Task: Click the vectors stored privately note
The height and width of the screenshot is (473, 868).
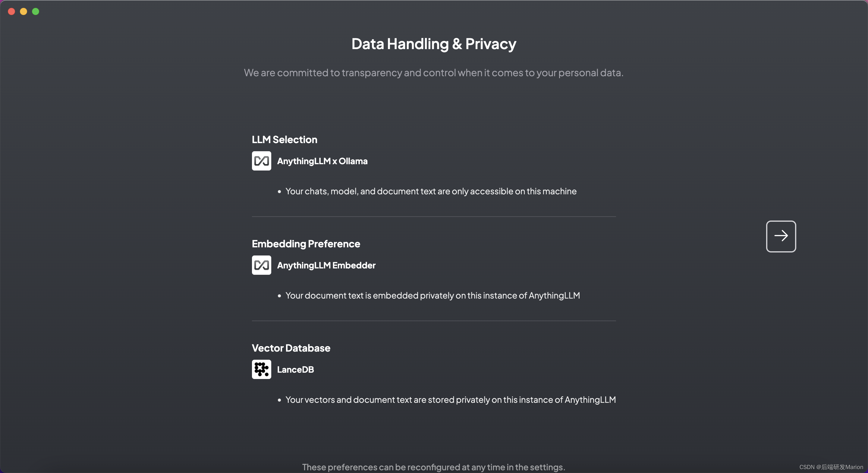Action: click(451, 399)
